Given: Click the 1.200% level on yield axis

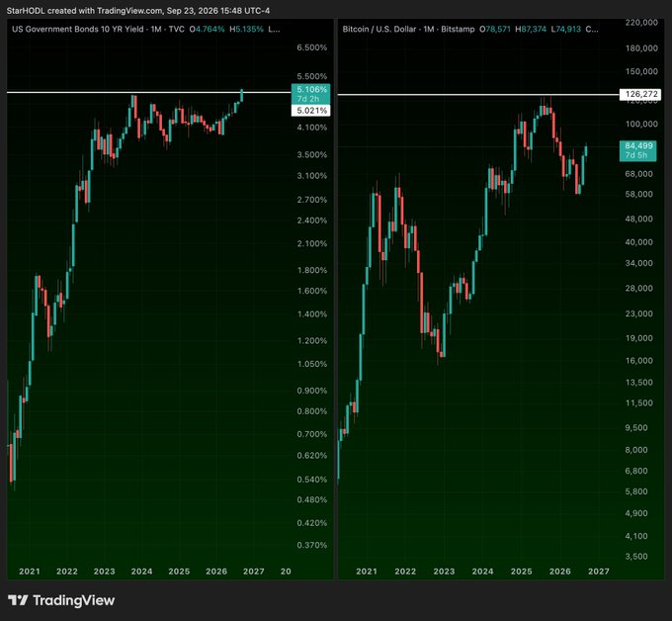Looking at the screenshot, I should click(x=312, y=341).
